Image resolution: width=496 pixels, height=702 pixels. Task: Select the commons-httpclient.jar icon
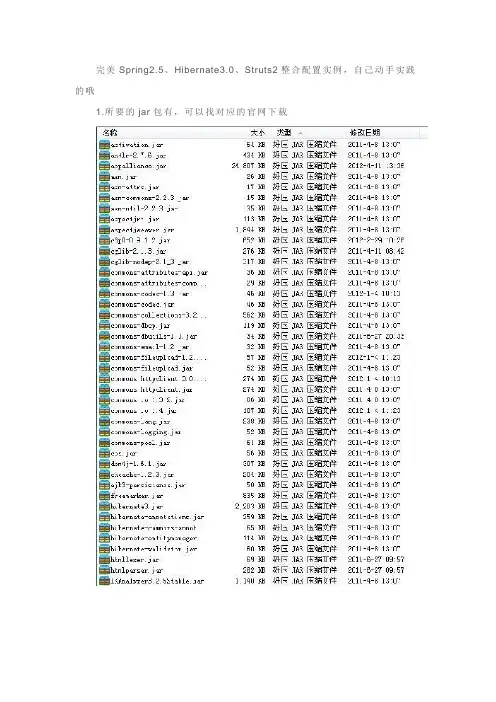[x=104, y=390]
